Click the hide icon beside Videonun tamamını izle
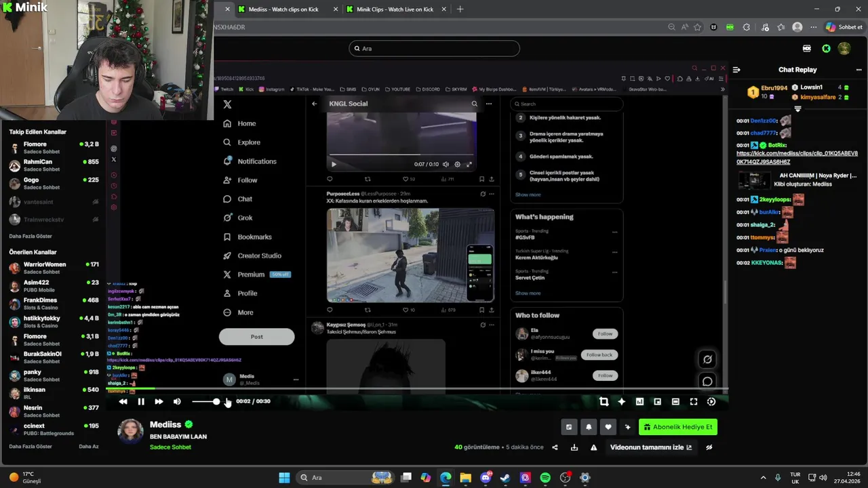The image size is (868, 488). tap(709, 447)
